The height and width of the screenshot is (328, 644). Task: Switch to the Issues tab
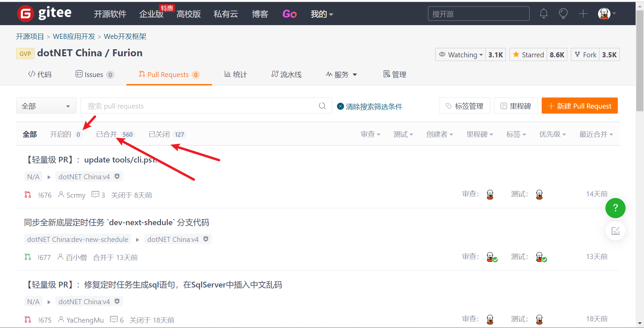(95, 74)
